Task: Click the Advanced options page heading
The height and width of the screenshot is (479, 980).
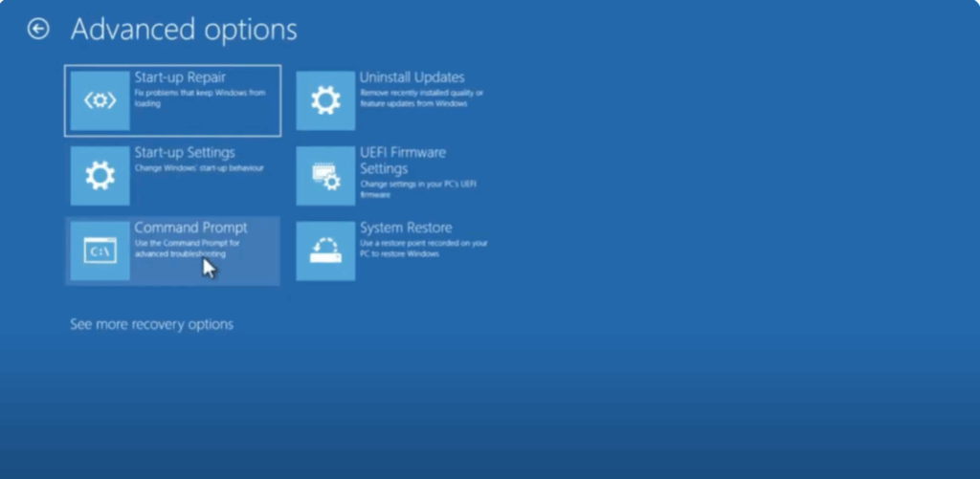Action: pyautogui.click(x=184, y=30)
